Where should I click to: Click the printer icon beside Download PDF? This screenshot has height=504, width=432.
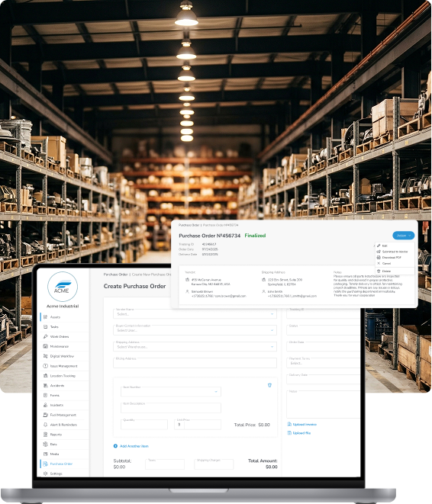click(379, 258)
